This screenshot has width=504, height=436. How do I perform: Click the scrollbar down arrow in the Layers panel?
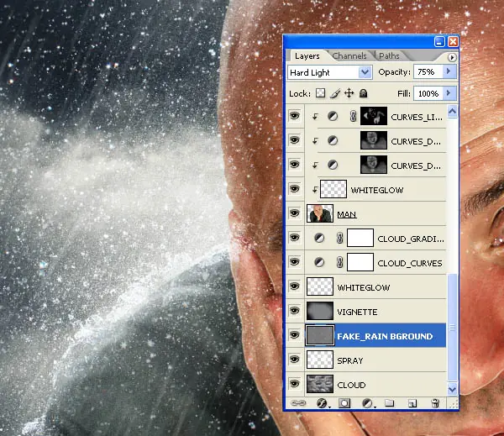click(x=452, y=389)
